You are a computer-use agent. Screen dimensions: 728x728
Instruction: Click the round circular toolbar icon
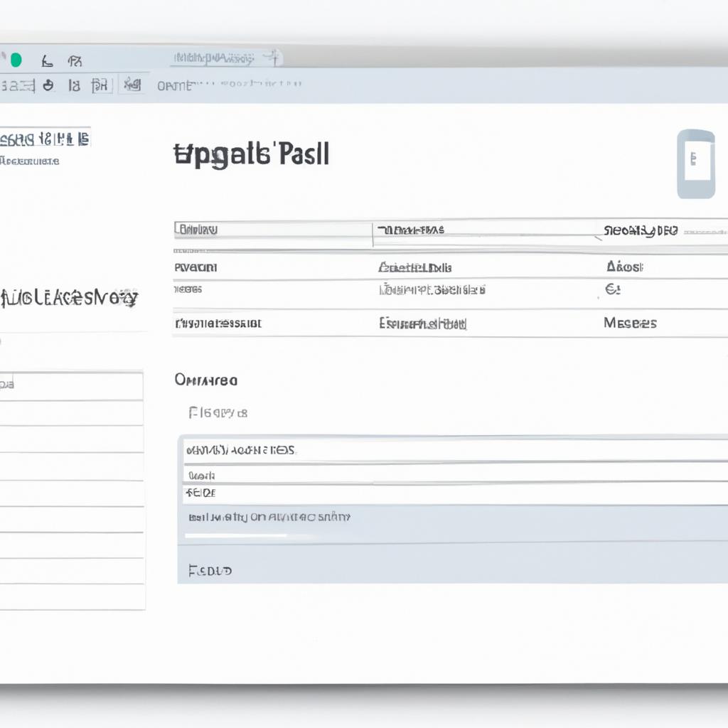coord(48,85)
